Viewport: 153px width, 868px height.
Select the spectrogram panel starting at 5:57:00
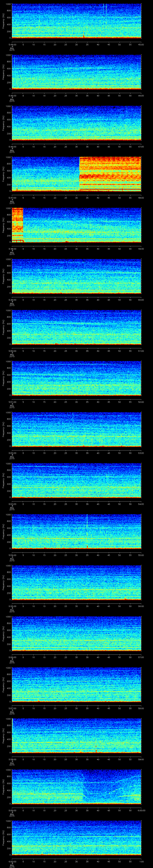pos(77,685)
